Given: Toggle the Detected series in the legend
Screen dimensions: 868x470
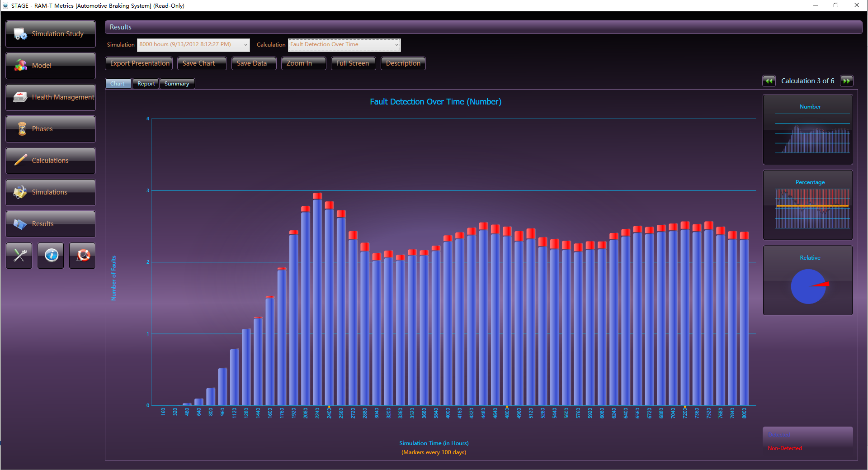Looking at the screenshot, I should pyautogui.click(x=779, y=435).
